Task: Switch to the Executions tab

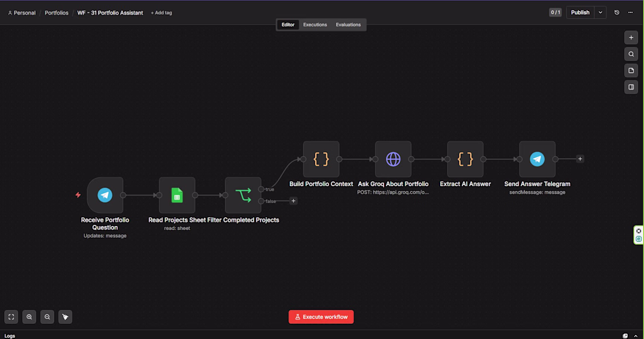Action: [315, 25]
